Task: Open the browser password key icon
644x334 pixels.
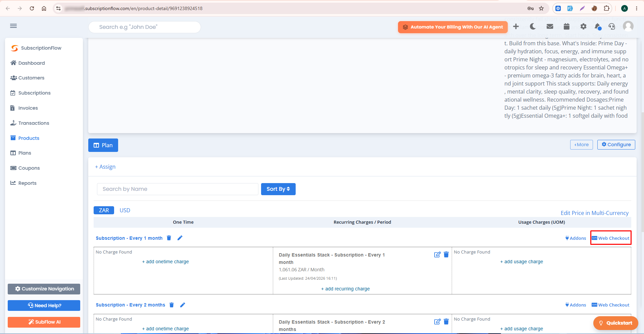Action: pos(531,8)
